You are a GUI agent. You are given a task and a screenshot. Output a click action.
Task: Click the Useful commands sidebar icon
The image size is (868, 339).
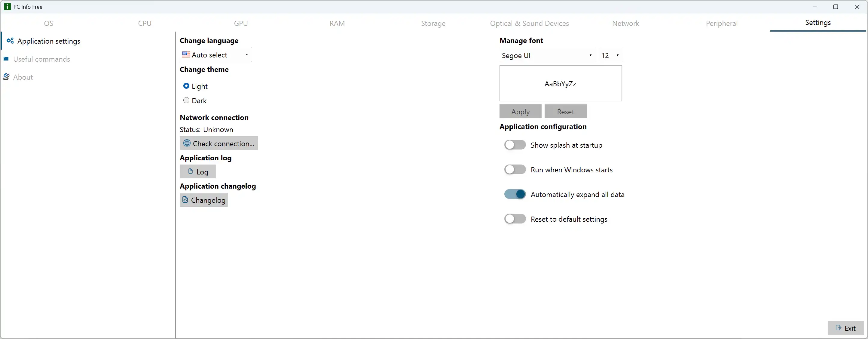coord(6,59)
